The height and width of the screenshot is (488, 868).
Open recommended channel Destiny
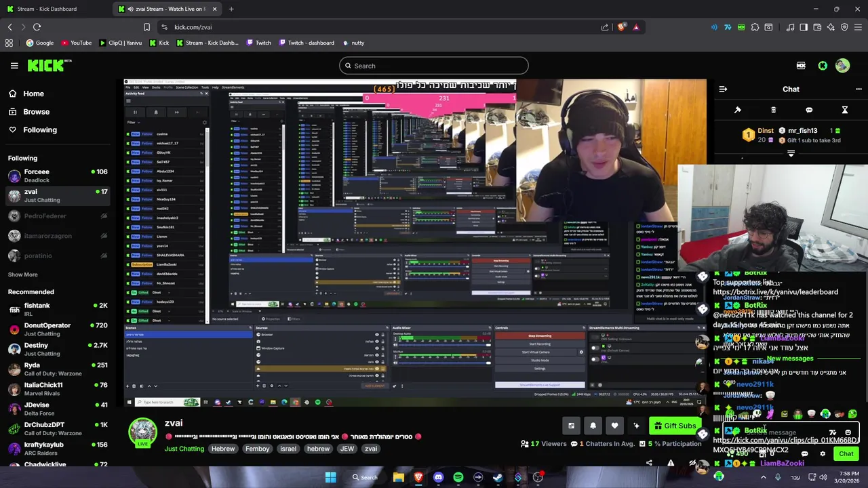point(58,349)
